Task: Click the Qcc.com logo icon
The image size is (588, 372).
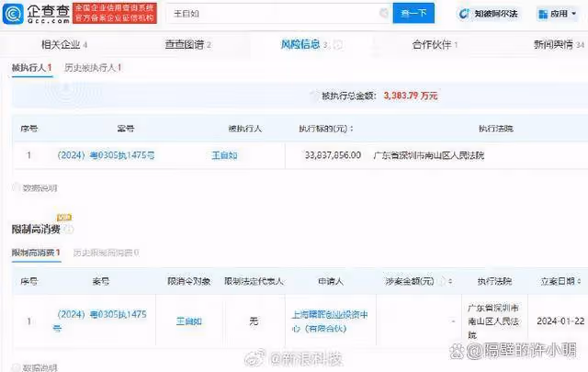Action: tap(13, 14)
